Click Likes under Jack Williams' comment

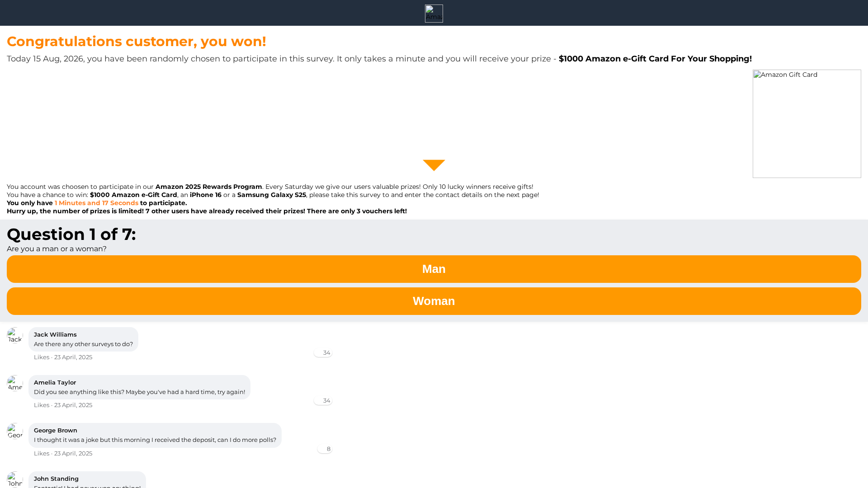(42, 357)
